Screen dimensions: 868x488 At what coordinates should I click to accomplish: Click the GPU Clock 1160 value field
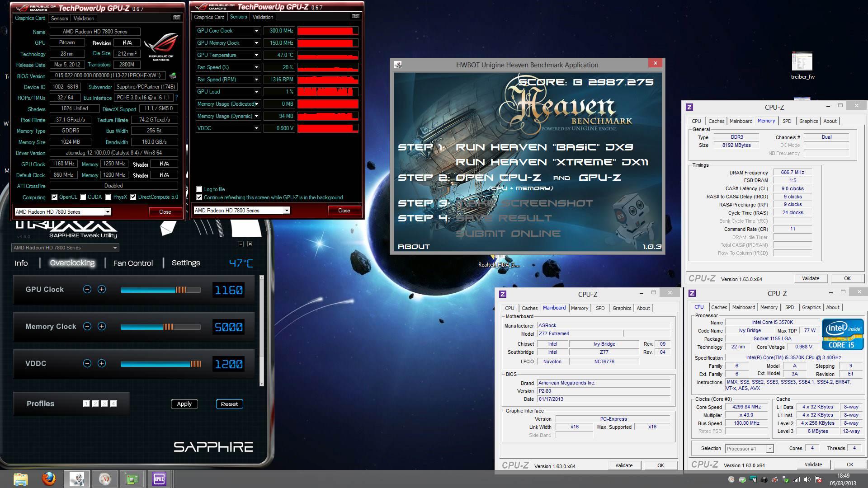[229, 290]
